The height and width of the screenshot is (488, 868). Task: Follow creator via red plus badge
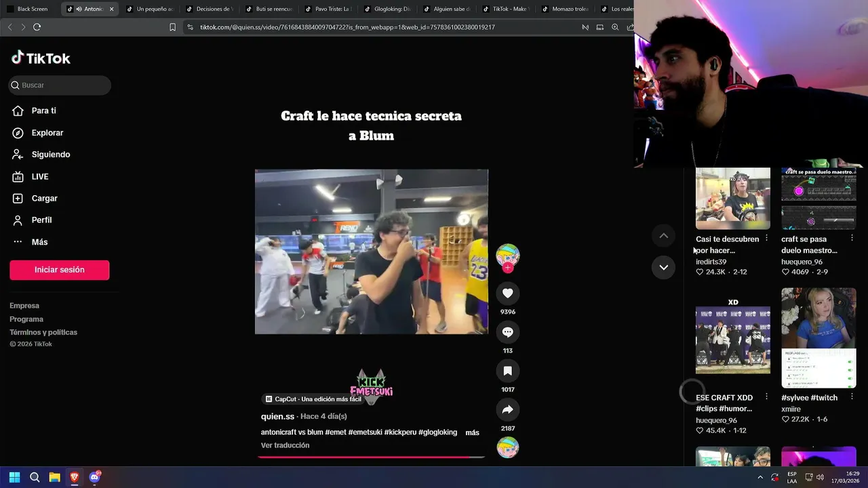point(508,268)
